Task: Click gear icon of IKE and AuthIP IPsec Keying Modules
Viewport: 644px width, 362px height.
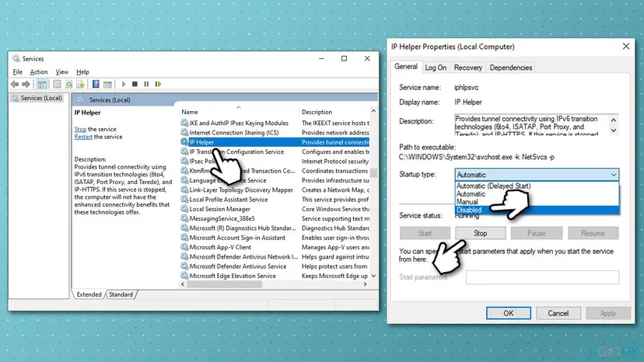Action: click(x=184, y=123)
